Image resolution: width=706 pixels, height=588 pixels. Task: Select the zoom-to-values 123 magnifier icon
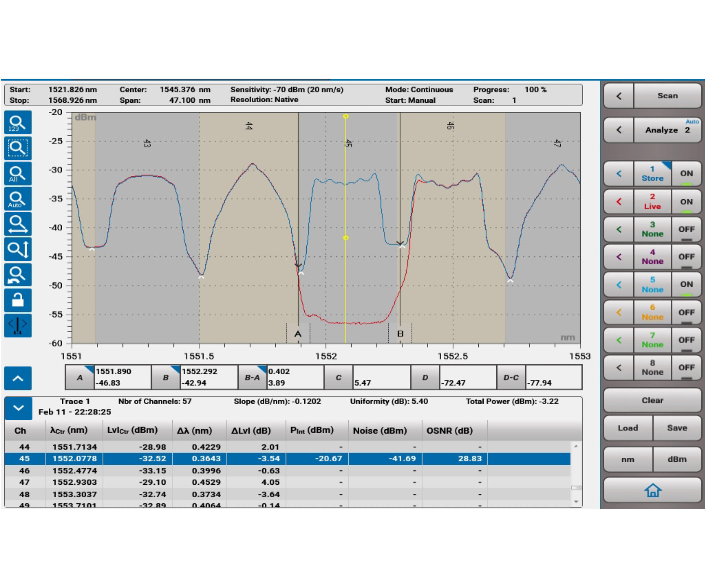coord(18,122)
